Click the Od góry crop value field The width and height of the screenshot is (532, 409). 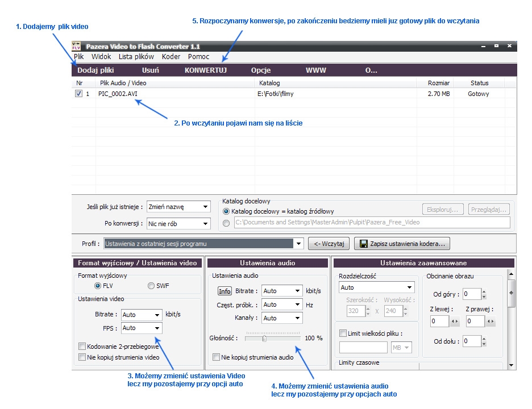472,294
